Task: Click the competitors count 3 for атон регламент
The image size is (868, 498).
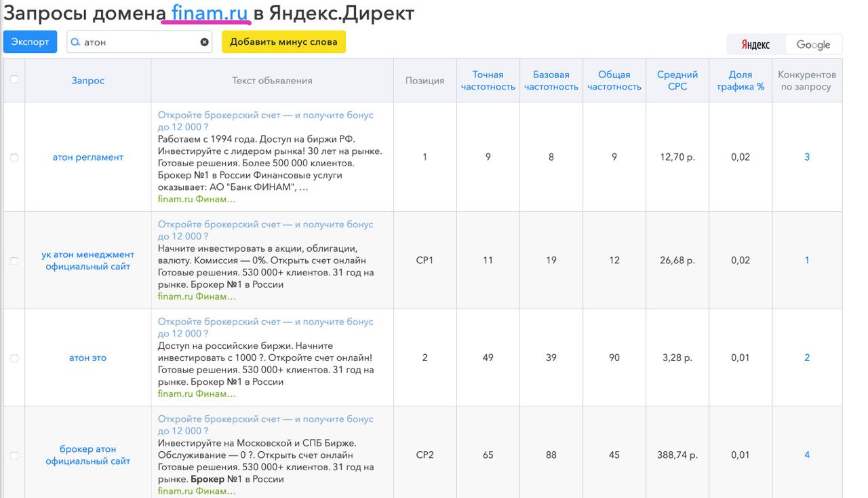Action: click(x=806, y=157)
